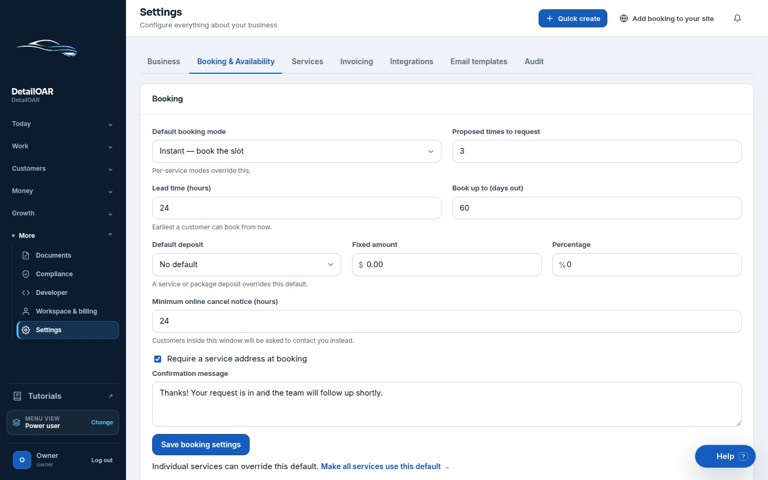The width and height of the screenshot is (768, 480).
Task: Expand the Today sidebar section
Action: [x=63, y=124]
